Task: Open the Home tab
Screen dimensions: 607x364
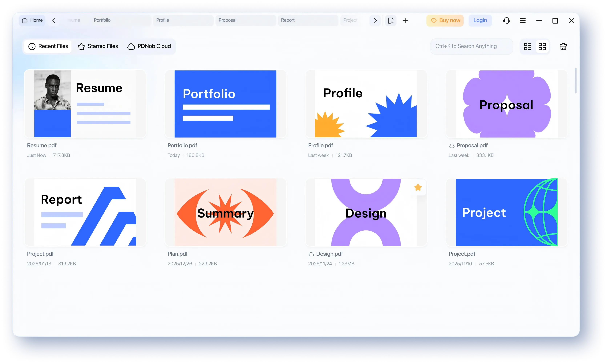Action: tap(32, 20)
